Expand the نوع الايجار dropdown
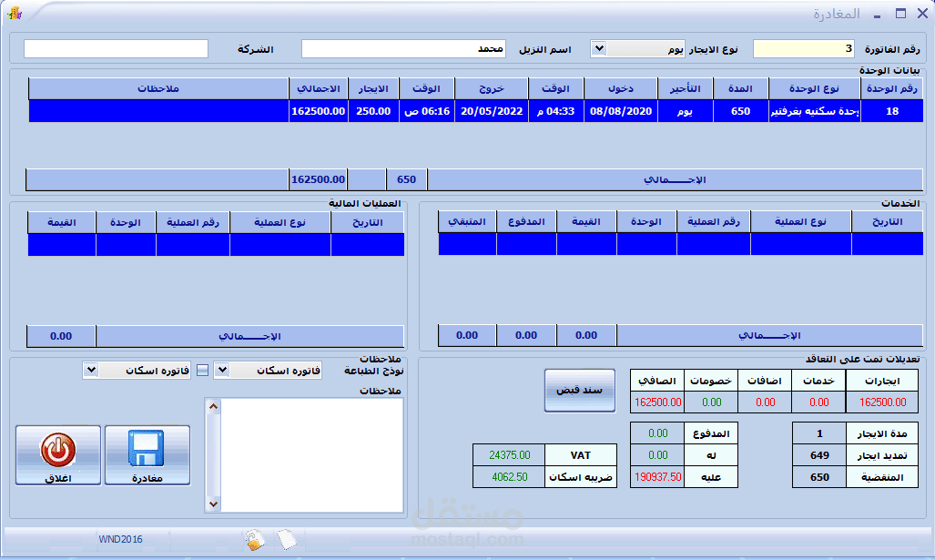The width and height of the screenshot is (935, 560). tap(599, 49)
